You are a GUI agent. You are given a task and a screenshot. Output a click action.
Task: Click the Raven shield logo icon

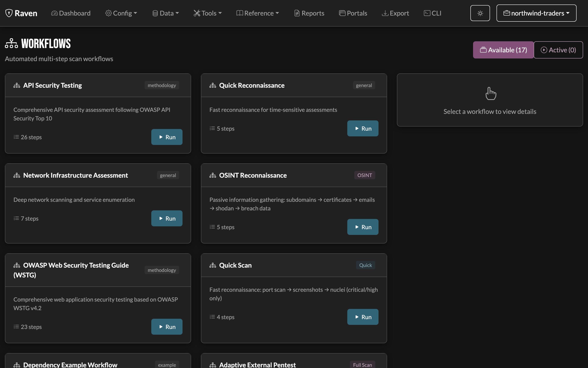tap(9, 13)
